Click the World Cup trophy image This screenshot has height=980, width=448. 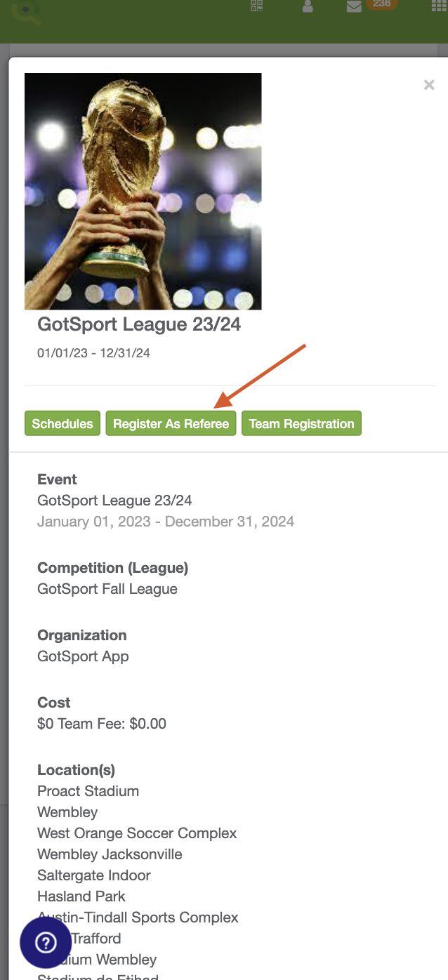[x=143, y=192]
